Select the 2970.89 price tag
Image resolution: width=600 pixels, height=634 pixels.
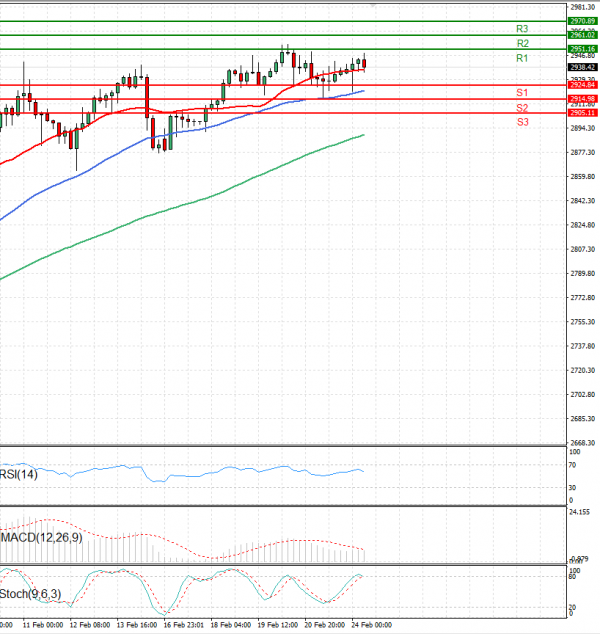[583, 21]
